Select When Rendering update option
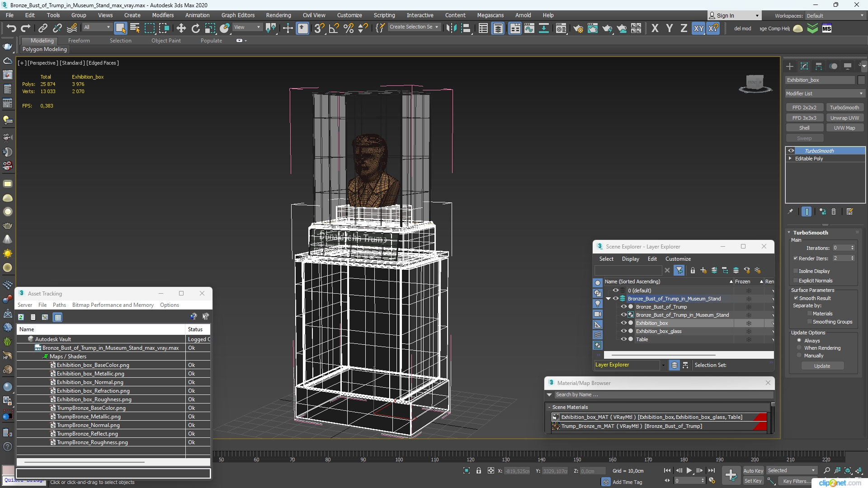Screen dimensions: 868x488 coord(799,348)
